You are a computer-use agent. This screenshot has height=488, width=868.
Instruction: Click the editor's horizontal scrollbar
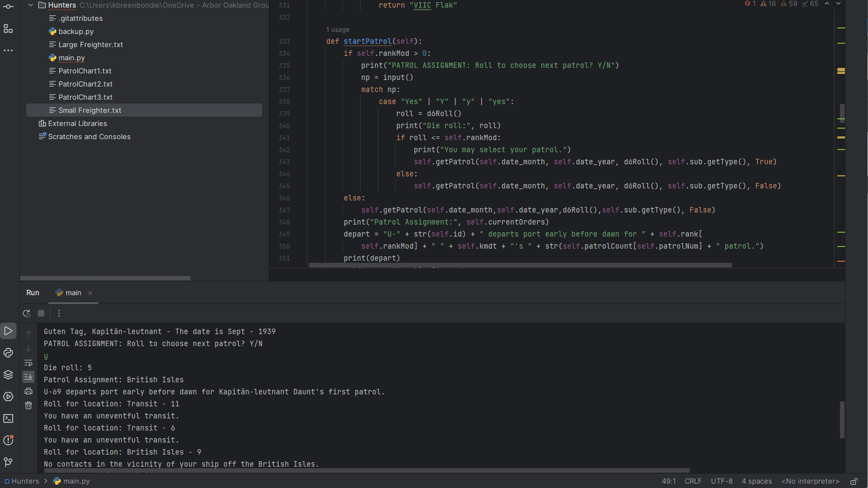tap(520, 265)
